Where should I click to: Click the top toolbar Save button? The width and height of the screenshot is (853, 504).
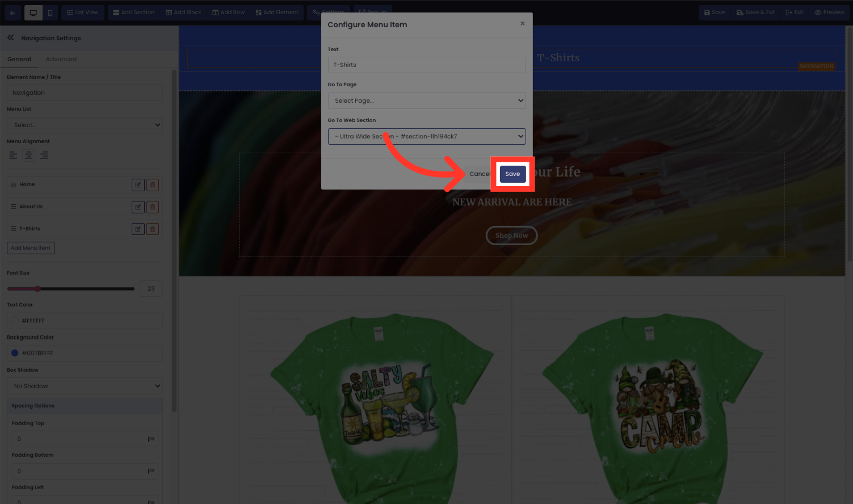point(715,12)
